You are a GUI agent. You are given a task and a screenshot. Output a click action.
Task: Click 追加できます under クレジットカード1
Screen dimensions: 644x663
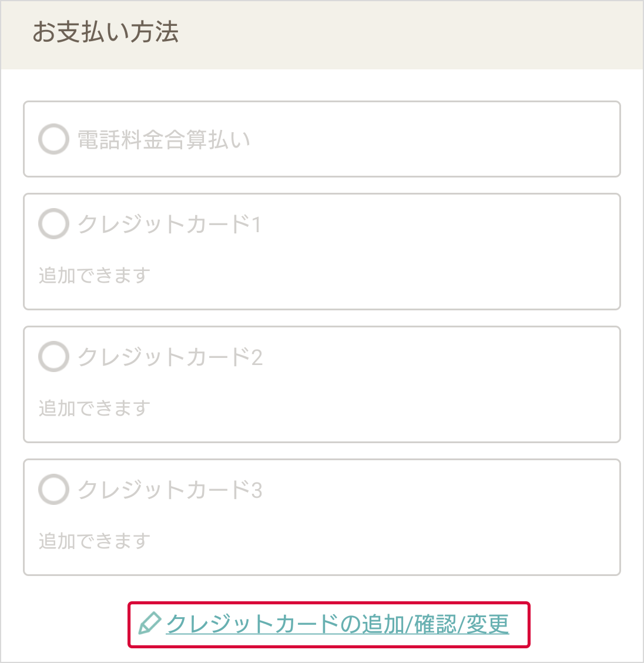click(95, 275)
